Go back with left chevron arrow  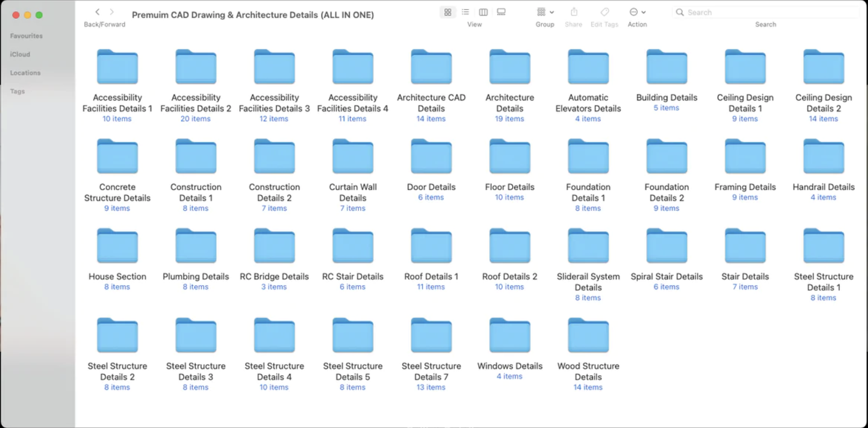(x=97, y=12)
